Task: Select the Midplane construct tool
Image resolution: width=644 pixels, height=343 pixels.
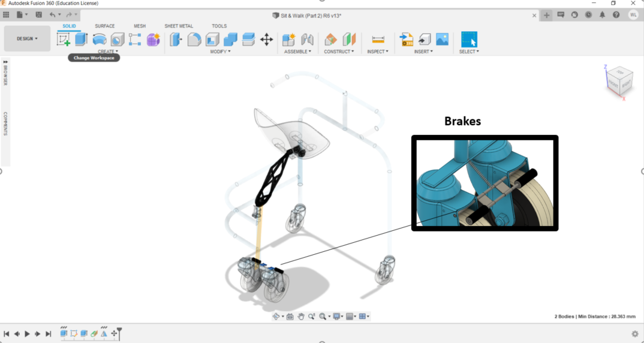Action: point(349,40)
